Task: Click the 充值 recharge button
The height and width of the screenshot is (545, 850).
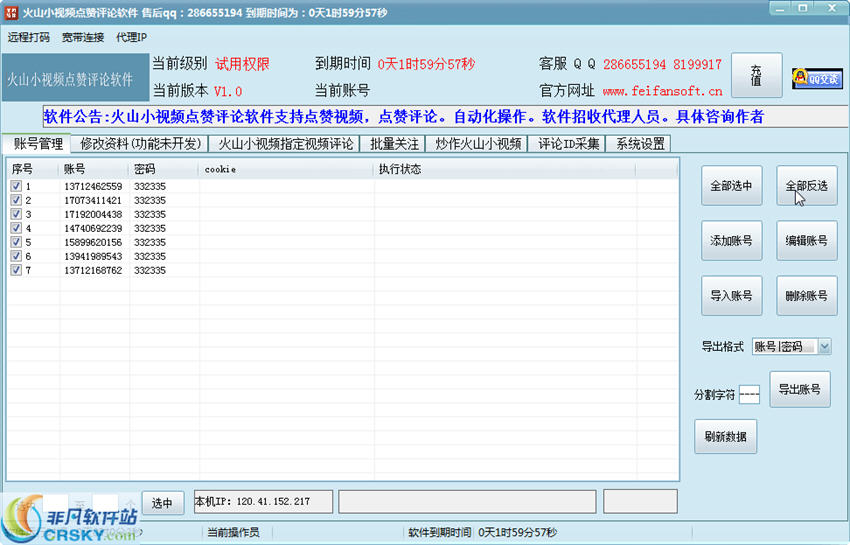Action: click(756, 75)
